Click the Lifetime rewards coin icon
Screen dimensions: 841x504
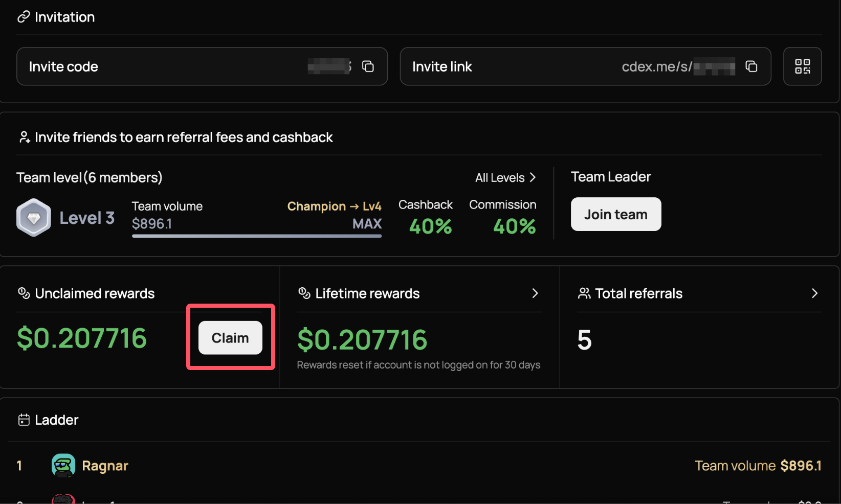(304, 293)
